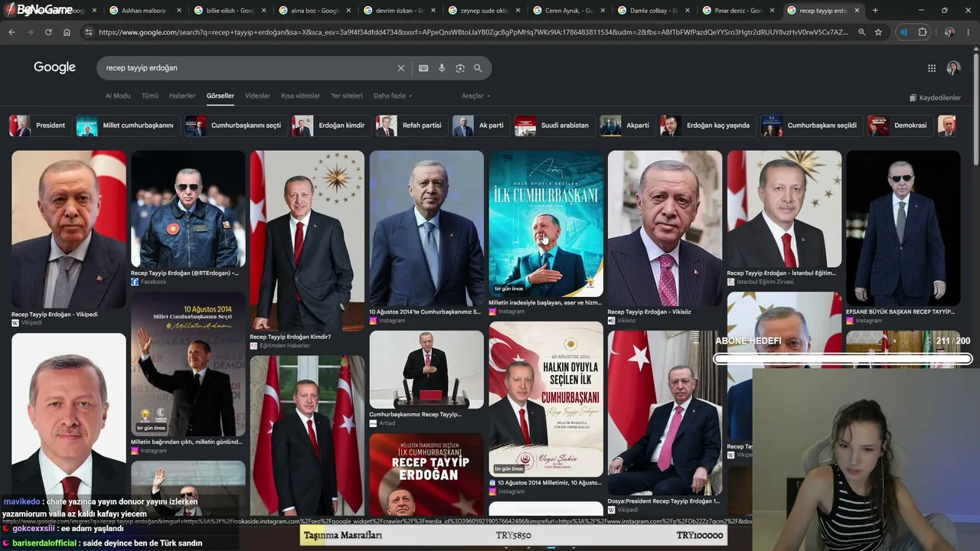
Task: Open the Eğitimden Haberler source link
Action: pos(284,346)
